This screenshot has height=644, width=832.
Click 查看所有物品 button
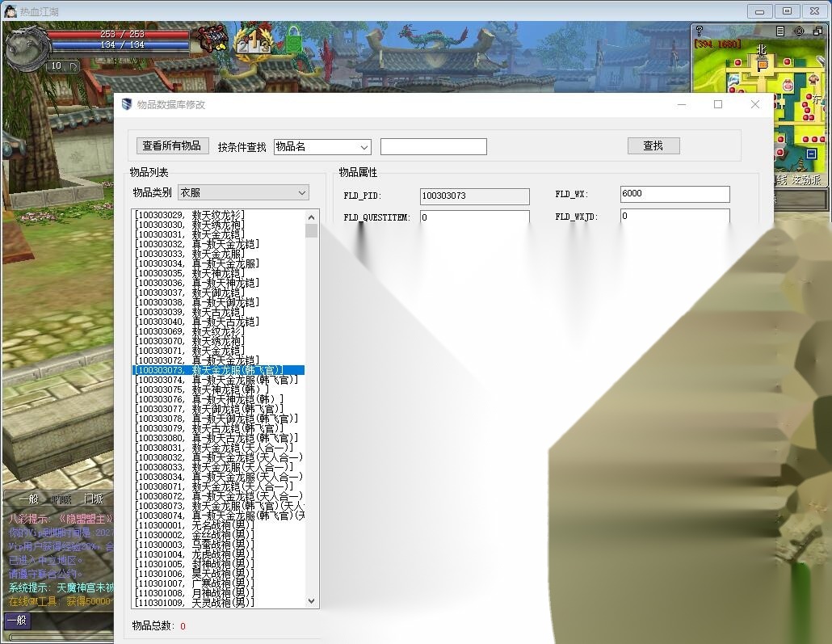[171, 145]
